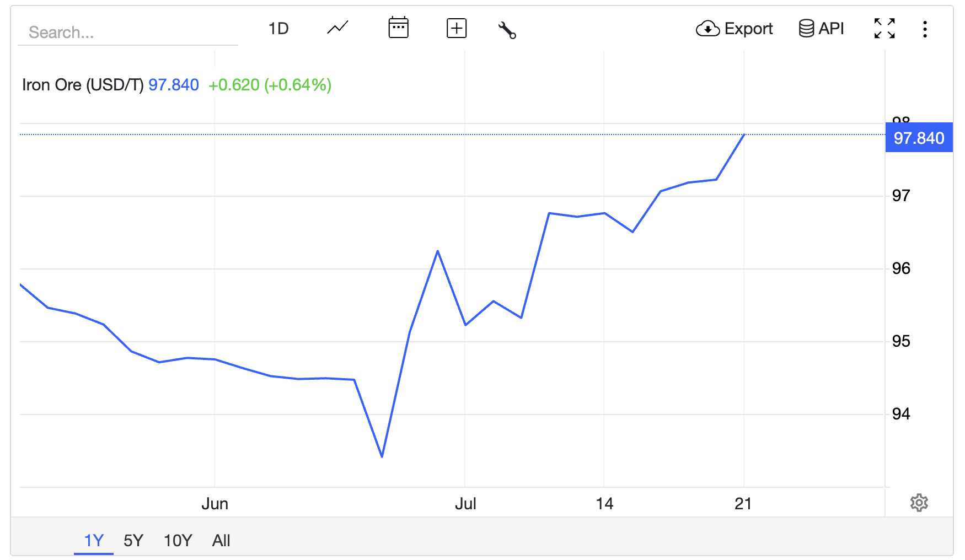Click the 14 date axis label
Image resolution: width=965 pixels, height=560 pixels.
[x=604, y=503]
